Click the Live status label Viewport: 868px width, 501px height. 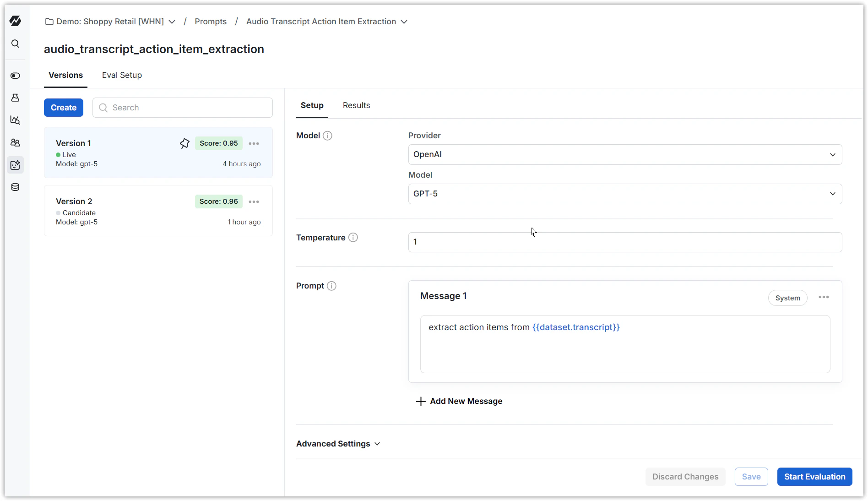click(69, 155)
